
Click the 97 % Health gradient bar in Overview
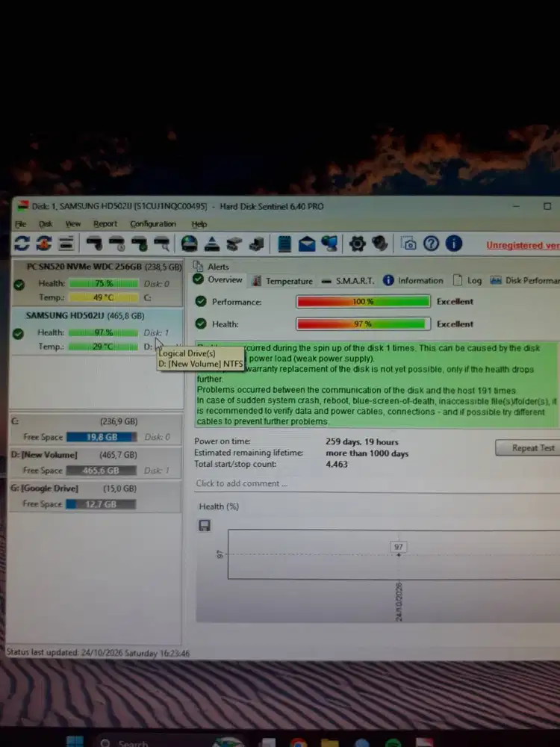point(364,324)
